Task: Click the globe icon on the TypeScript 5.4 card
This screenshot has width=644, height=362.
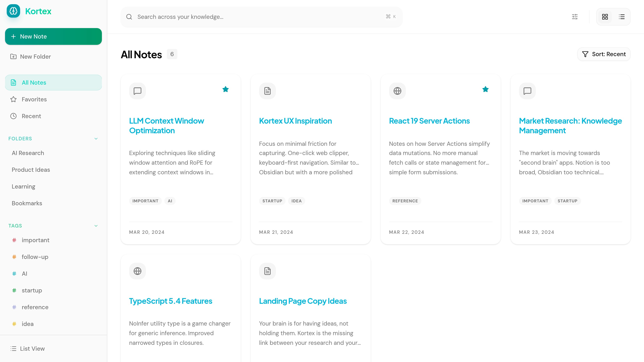Action: [137, 271]
